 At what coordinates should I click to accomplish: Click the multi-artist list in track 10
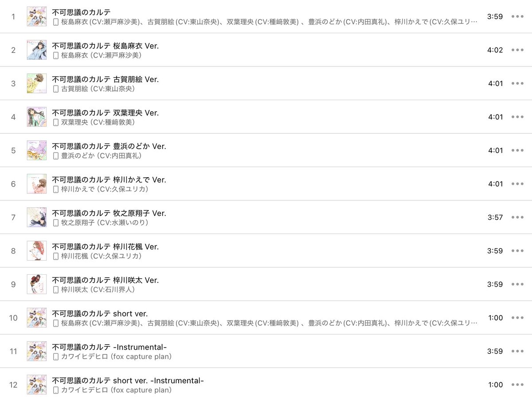click(x=270, y=323)
